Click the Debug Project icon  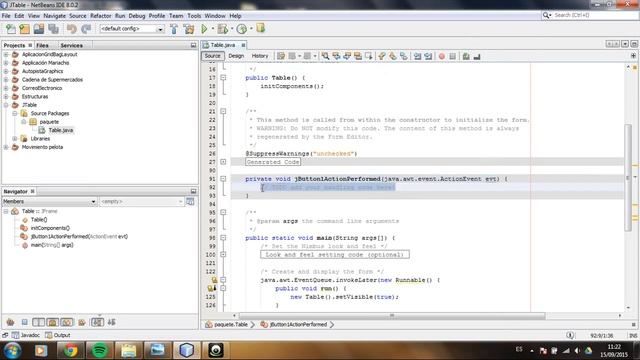point(222,29)
